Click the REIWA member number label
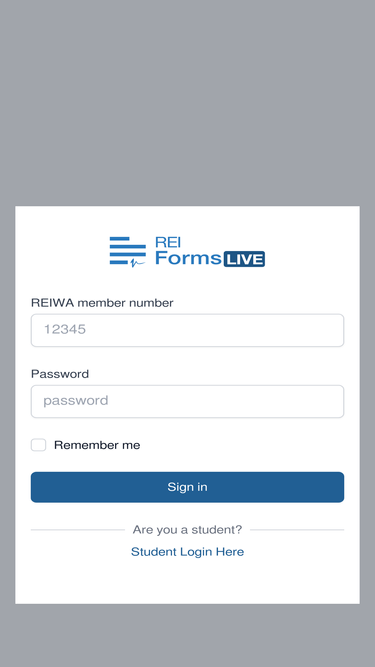The width and height of the screenshot is (375, 667). [102, 303]
